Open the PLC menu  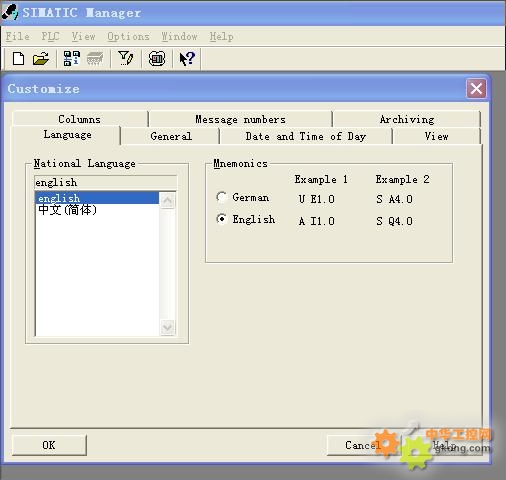50,36
